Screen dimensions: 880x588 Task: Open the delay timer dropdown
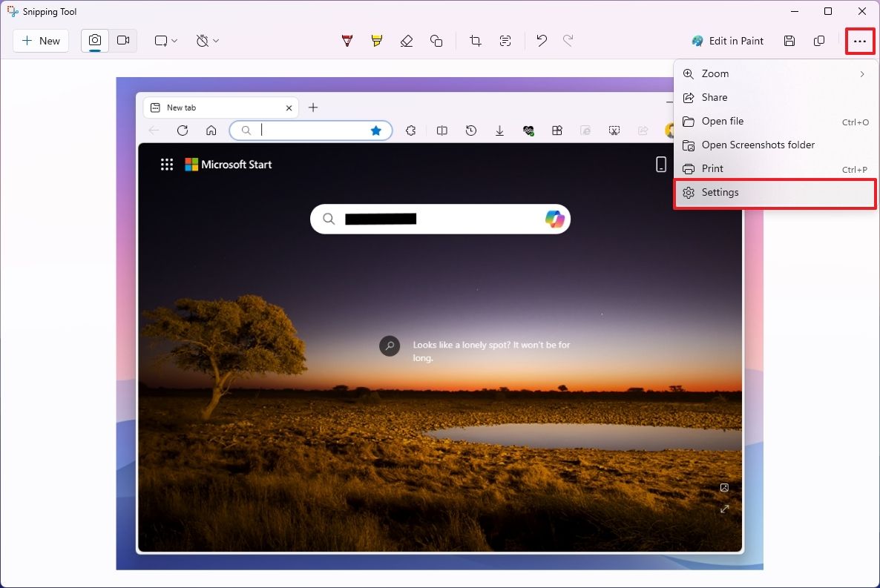207,41
